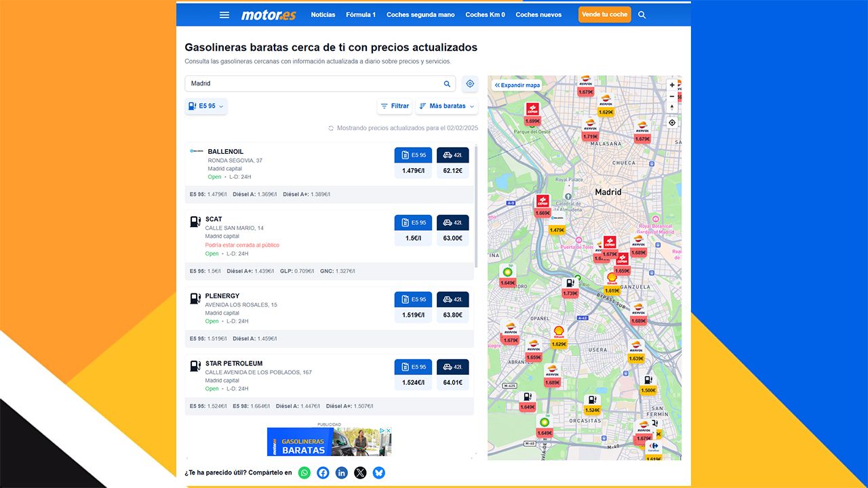The width and height of the screenshot is (868, 488).
Task: Click Ballenoil brand logo in list
Action: click(197, 151)
